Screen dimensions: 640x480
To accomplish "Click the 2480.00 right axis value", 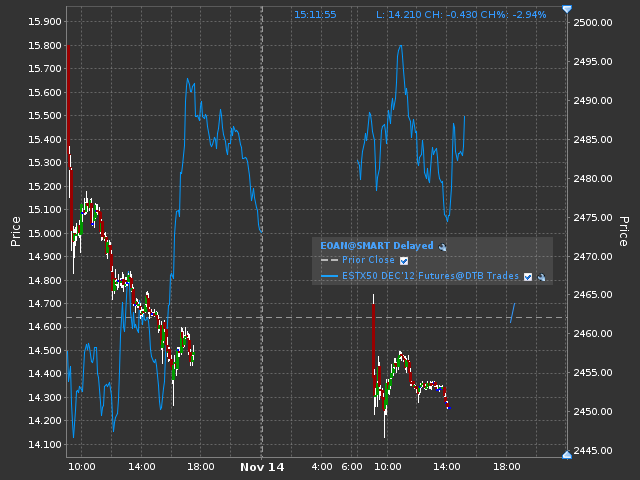I will coord(593,179).
